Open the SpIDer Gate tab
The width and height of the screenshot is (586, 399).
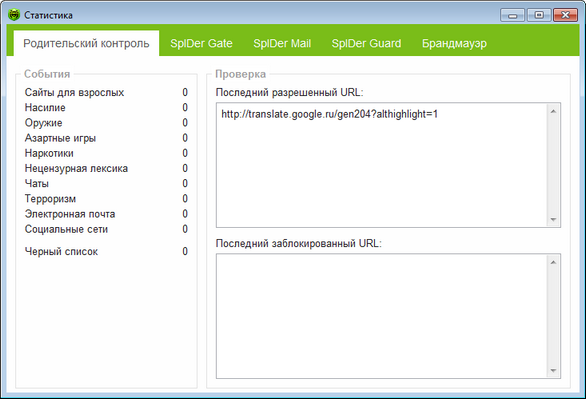(x=201, y=43)
